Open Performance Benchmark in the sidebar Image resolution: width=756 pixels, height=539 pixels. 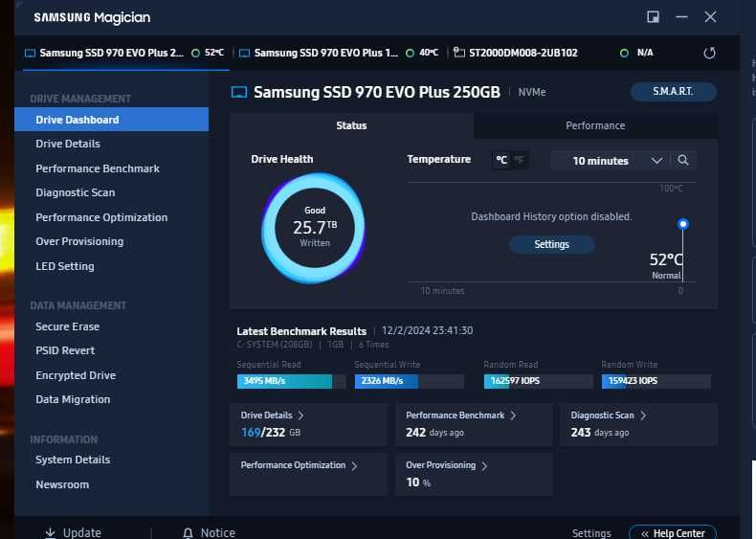98,168
